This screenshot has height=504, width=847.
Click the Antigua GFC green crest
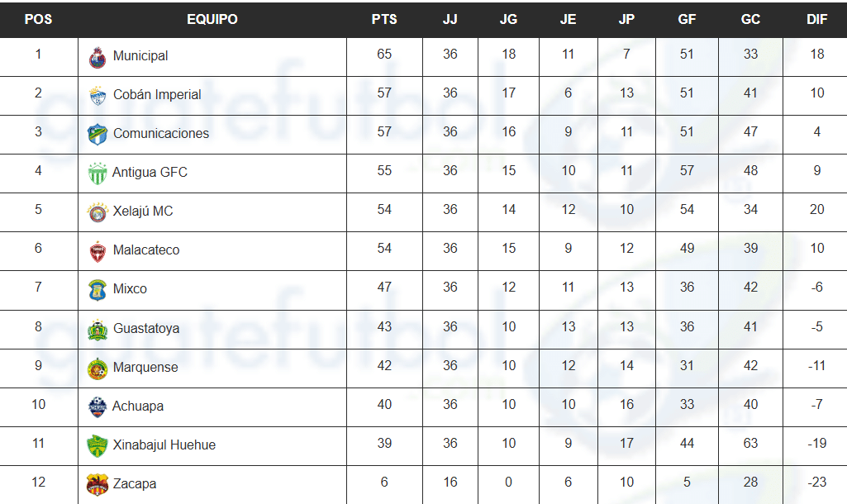pos(98,174)
